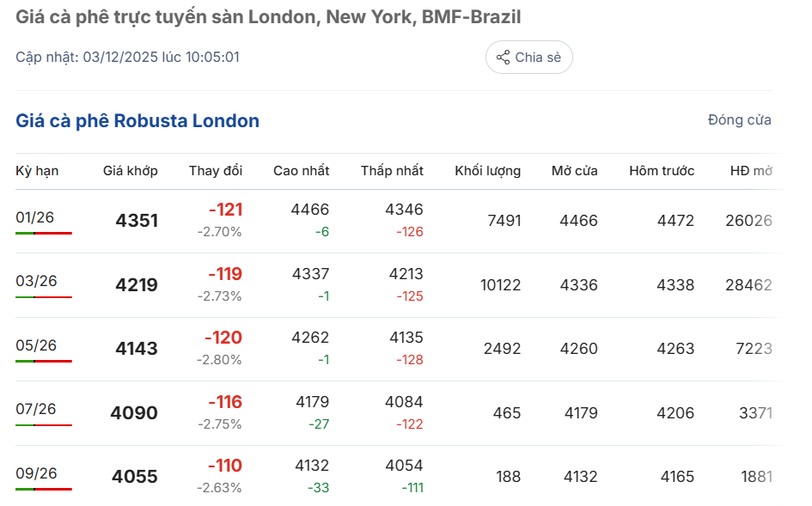Click the matched price 4351

click(137, 221)
